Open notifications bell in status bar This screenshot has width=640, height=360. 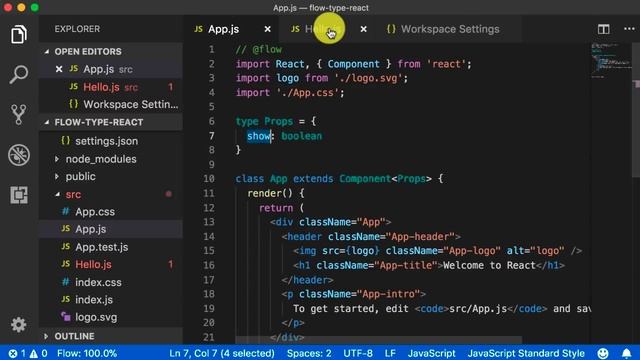pyautogui.click(x=627, y=353)
